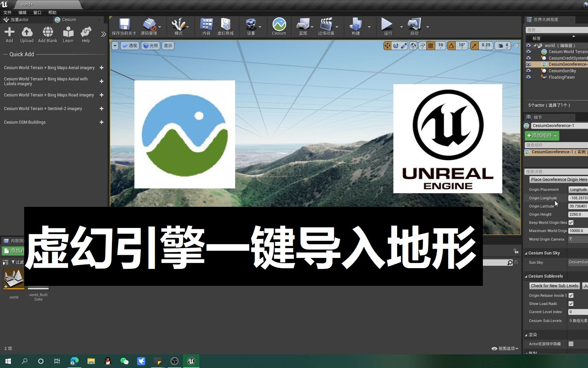This screenshot has height=368, width=588.
Task: Open the File menu
Action: pyautogui.click(x=7, y=13)
